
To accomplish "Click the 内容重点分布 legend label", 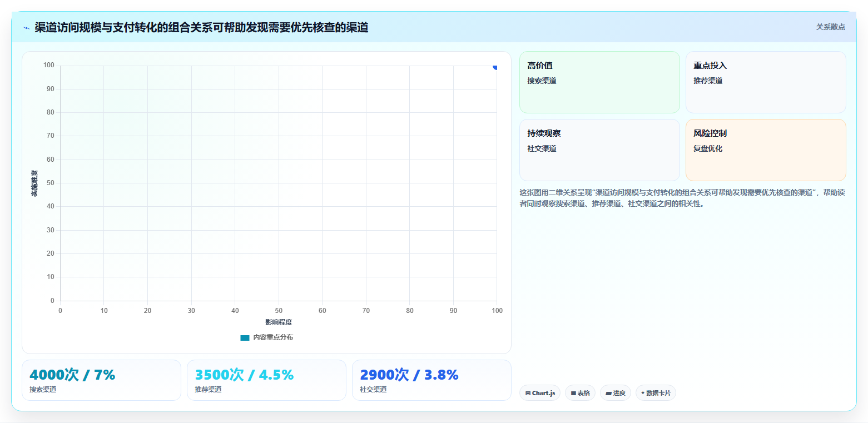I will click(273, 337).
